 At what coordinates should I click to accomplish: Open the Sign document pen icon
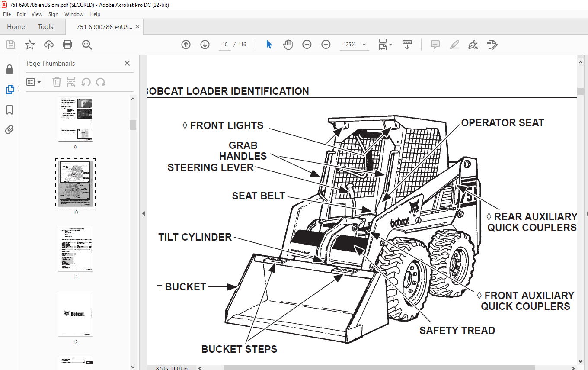[473, 45]
